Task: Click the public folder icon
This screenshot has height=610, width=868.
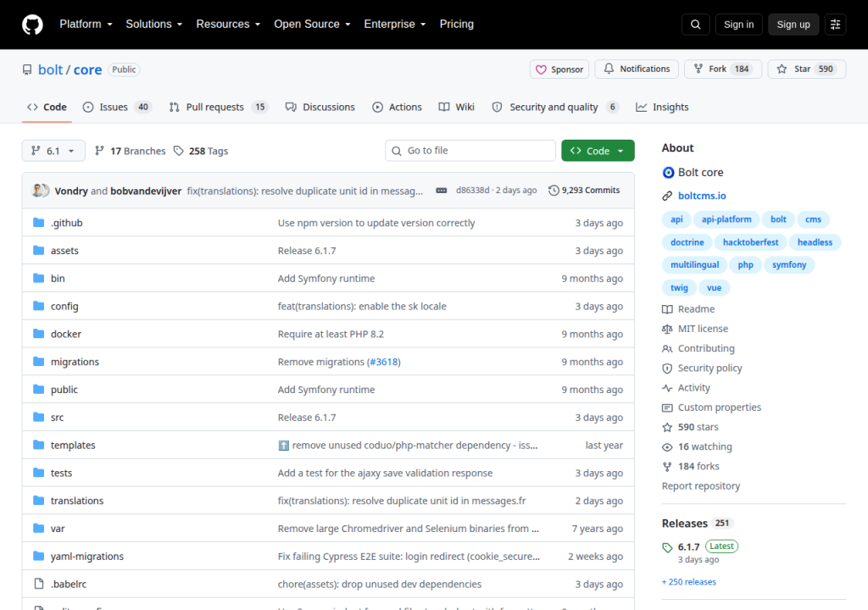Action: pyautogui.click(x=39, y=389)
